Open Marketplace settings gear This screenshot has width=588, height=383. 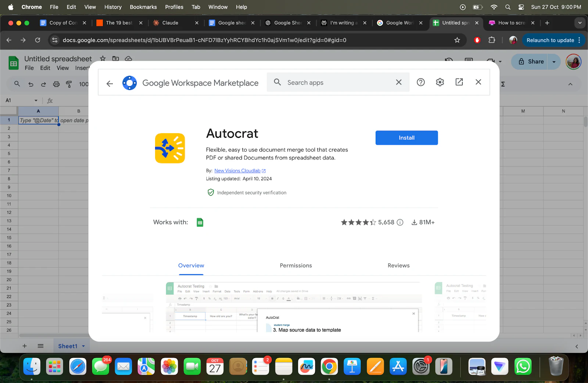[x=440, y=82]
